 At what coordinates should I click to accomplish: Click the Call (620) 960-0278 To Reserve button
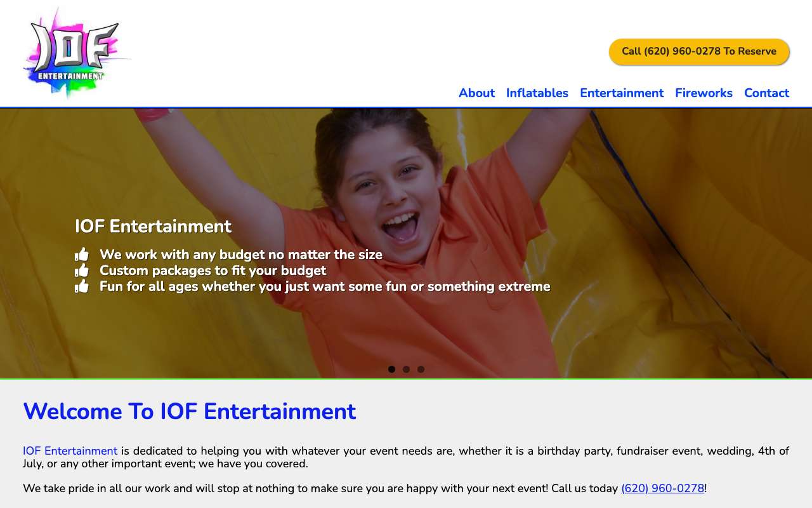pos(699,51)
